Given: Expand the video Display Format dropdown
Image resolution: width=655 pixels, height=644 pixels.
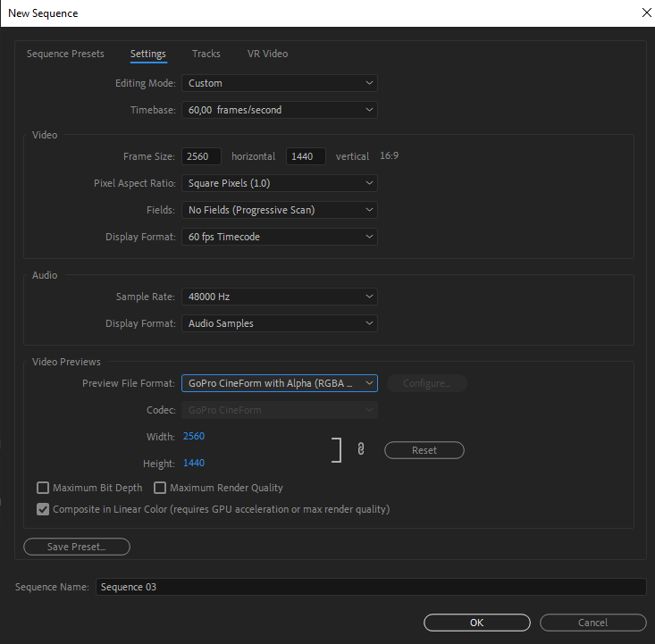Looking at the screenshot, I should tap(279, 237).
